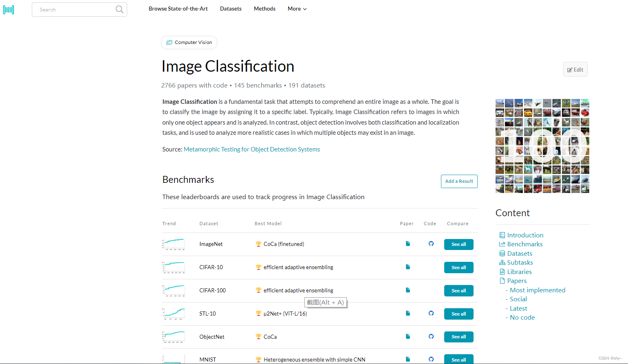Click the ObjectNet trend chart
The width and height of the screenshot is (628, 364).
[174, 337]
